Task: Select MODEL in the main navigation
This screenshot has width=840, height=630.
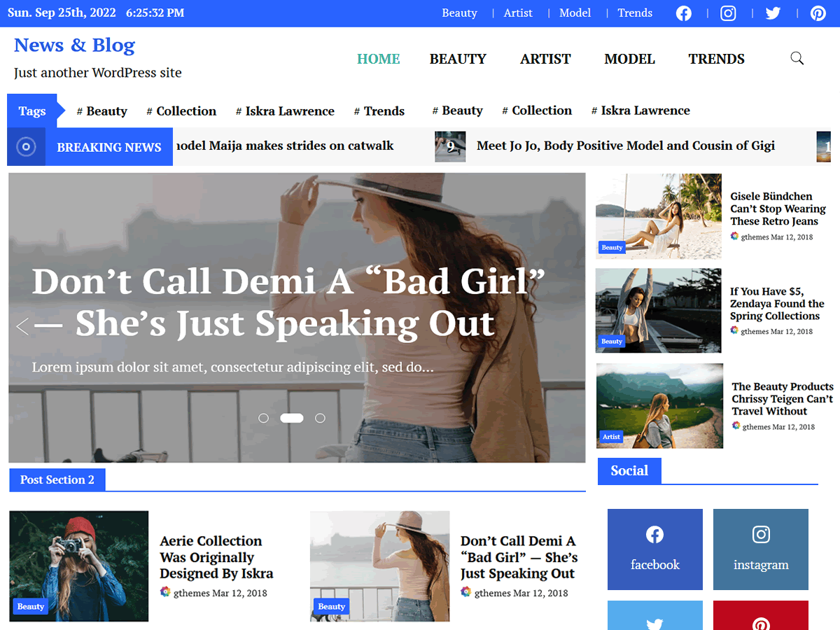Action: pyautogui.click(x=629, y=59)
